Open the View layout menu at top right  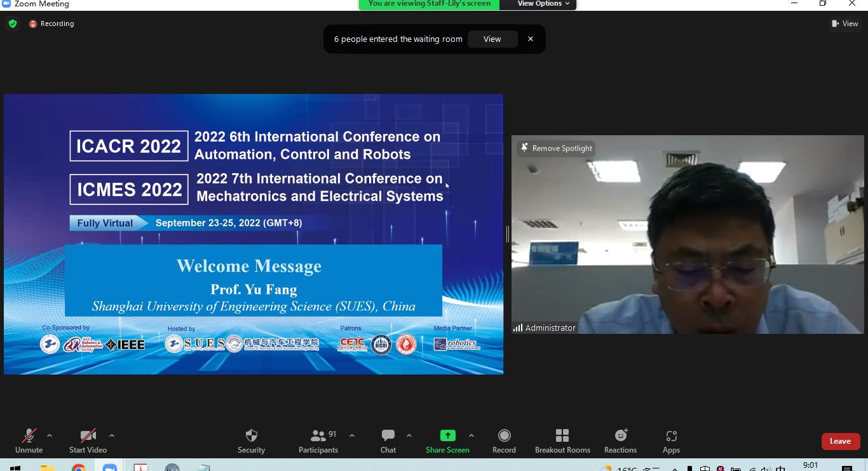(x=845, y=23)
